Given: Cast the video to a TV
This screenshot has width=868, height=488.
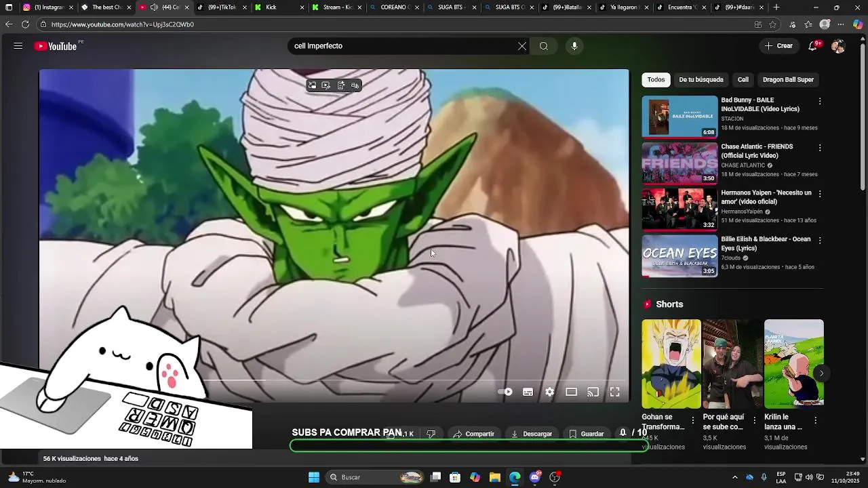Looking at the screenshot, I should [593, 392].
